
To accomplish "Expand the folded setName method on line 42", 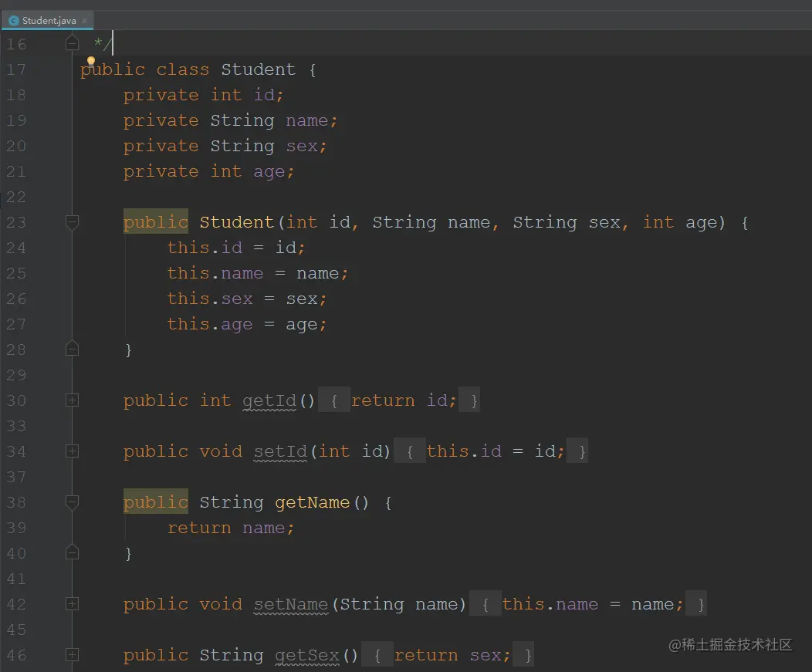I will click(x=72, y=604).
